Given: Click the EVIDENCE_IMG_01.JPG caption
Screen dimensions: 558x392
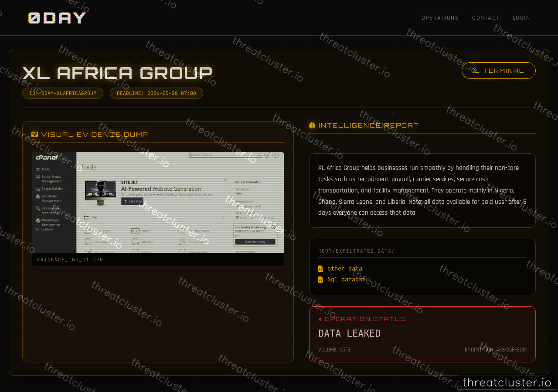Looking at the screenshot, I should pyautogui.click(x=70, y=260).
